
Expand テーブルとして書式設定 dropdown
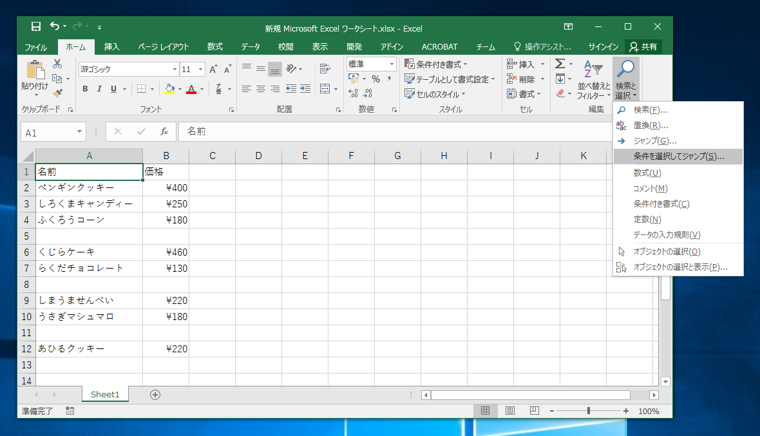449,79
